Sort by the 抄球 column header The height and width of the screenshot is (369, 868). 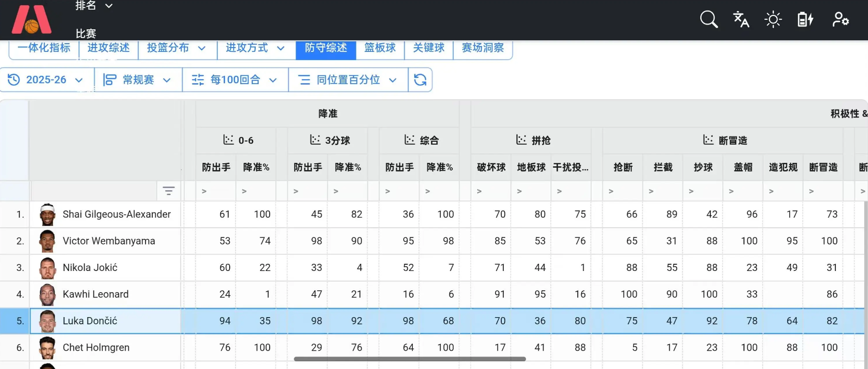703,167
